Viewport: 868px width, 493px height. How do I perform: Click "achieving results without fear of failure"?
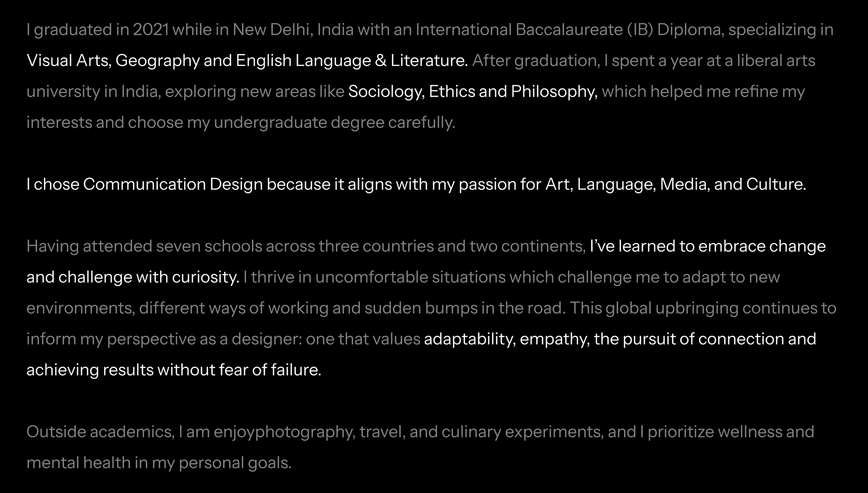pyautogui.click(x=174, y=370)
